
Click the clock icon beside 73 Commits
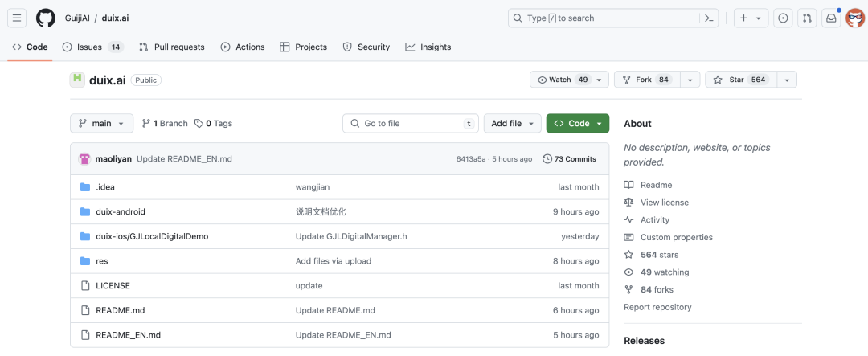(547, 159)
